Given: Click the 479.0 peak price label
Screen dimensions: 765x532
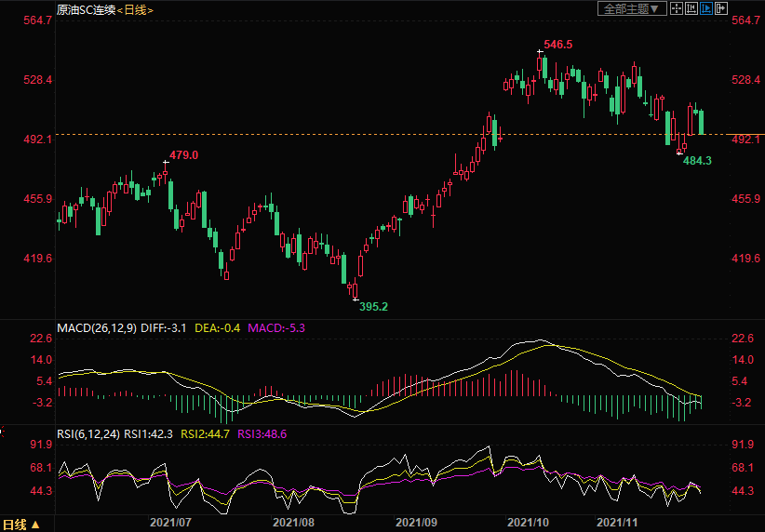Looking at the screenshot, I should (x=183, y=154).
